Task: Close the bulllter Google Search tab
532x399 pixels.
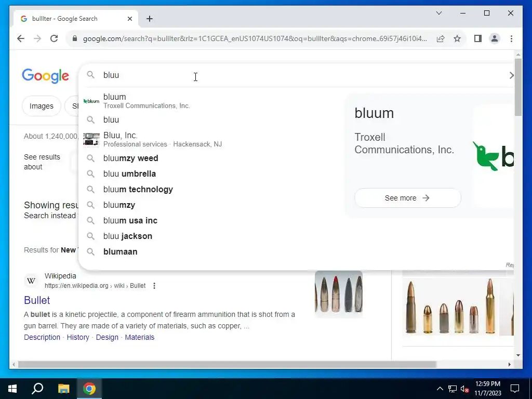Action: tap(129, 19)
